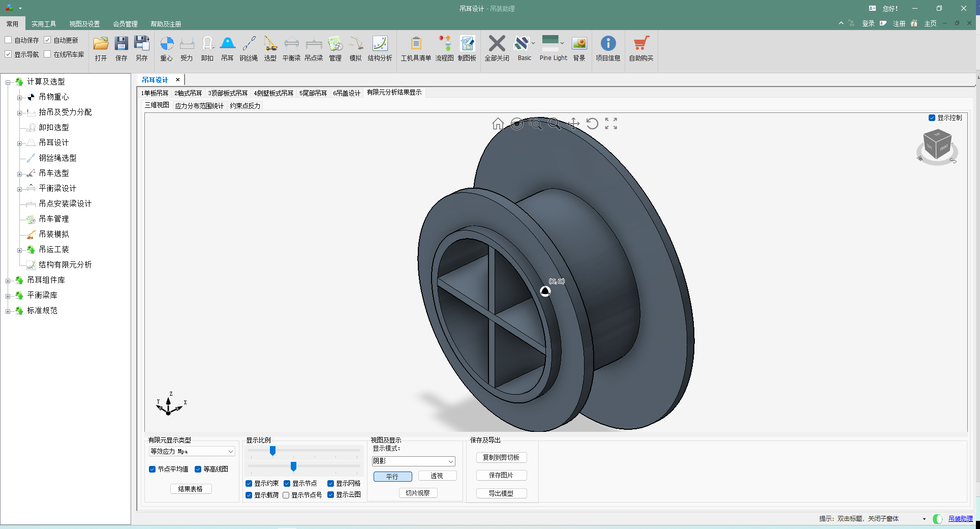Viewport: 980px width, 529px height.
Task: Click the pan arrows icon in viewport toolbar
Action: tap(573, 124)
